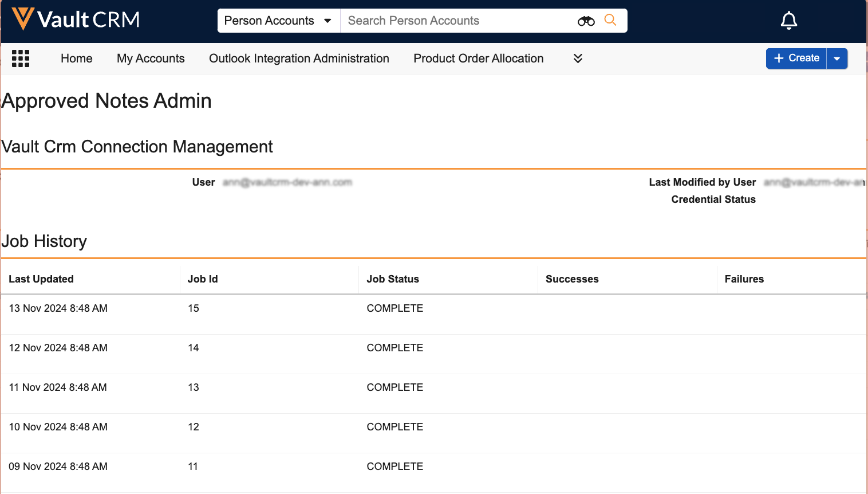Switch to Product Order Allocation tab
This screenshot has width=868, height=494.
click(478, 58)
